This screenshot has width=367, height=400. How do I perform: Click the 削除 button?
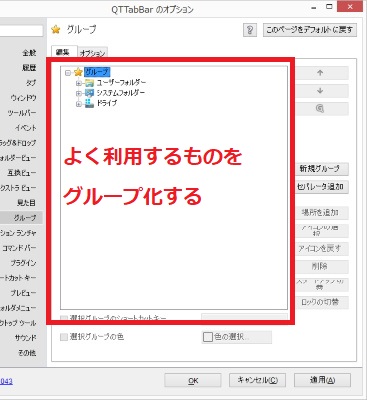322,266
